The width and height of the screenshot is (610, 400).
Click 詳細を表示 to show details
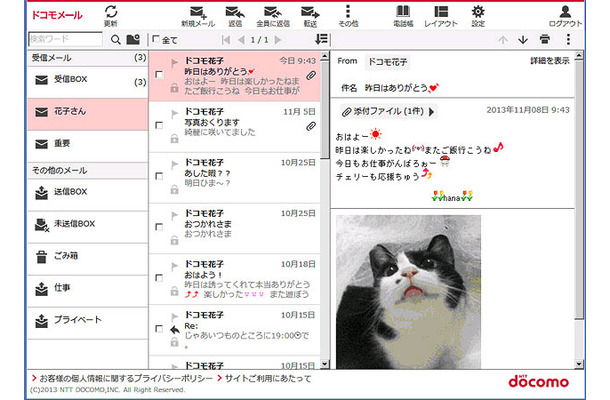(550, 61)
